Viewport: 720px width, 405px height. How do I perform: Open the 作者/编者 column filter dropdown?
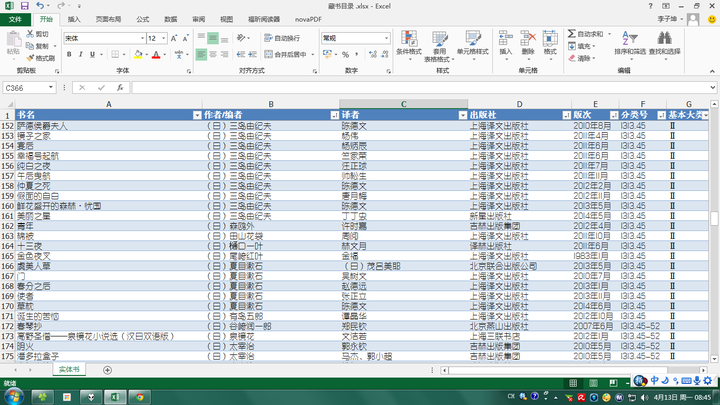pos(335,115)
